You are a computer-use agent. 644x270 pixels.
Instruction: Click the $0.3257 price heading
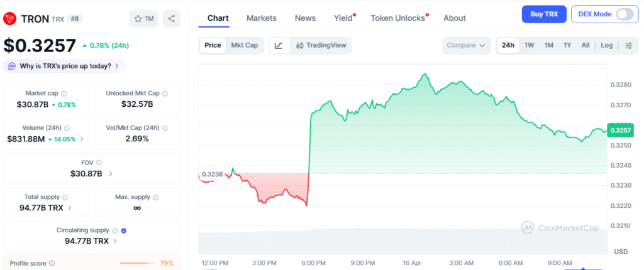click(40, 46)
